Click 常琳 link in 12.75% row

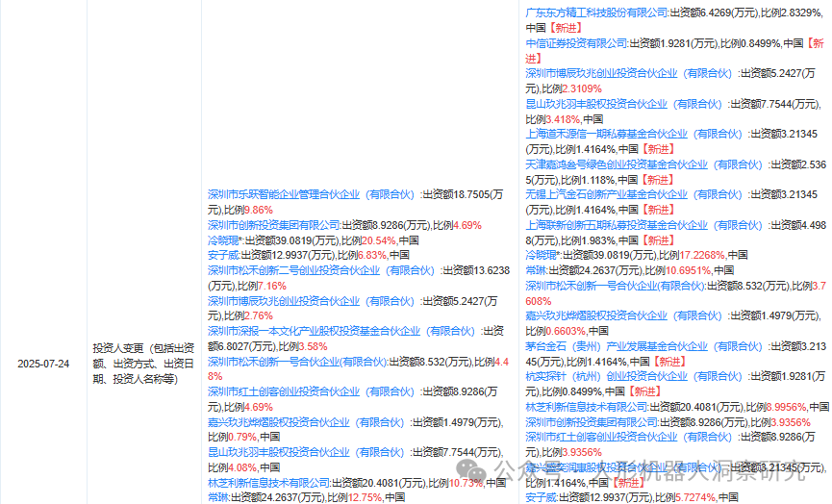218,497
